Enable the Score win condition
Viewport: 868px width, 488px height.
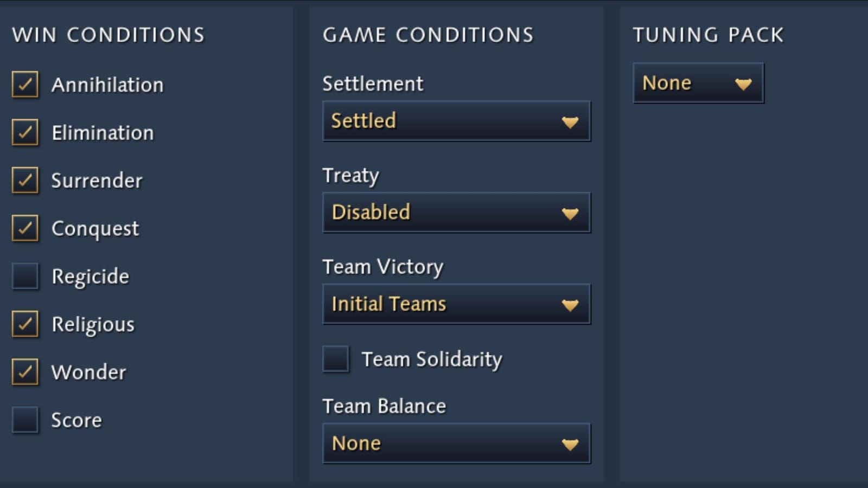pyautogui.click(x=25, y=420)
